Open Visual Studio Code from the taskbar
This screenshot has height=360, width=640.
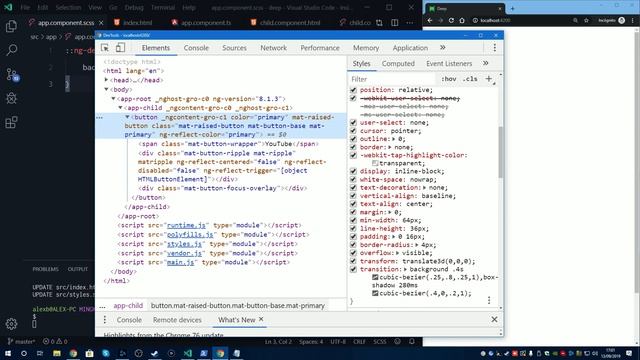click(188, 353)
